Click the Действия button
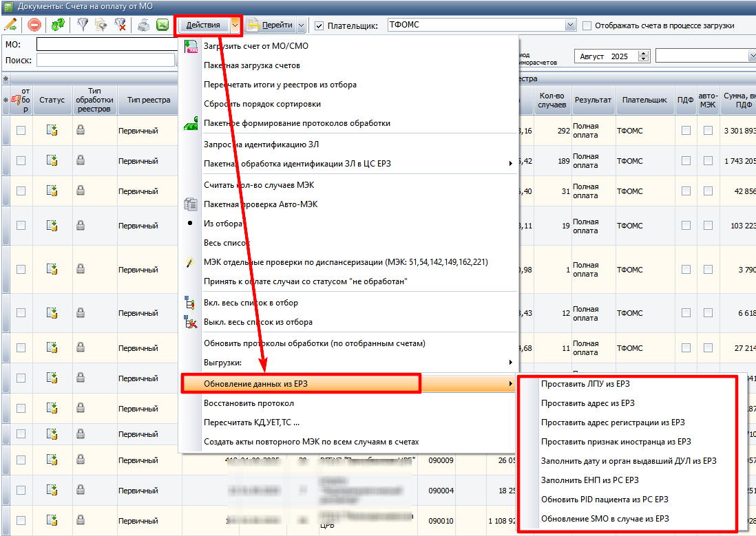 [x=203, y=25]
